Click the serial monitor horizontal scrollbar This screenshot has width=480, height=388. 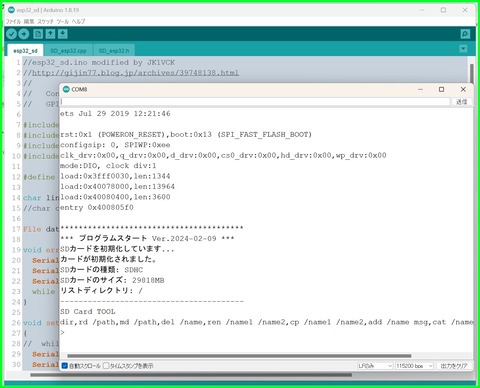click(239, 356)
